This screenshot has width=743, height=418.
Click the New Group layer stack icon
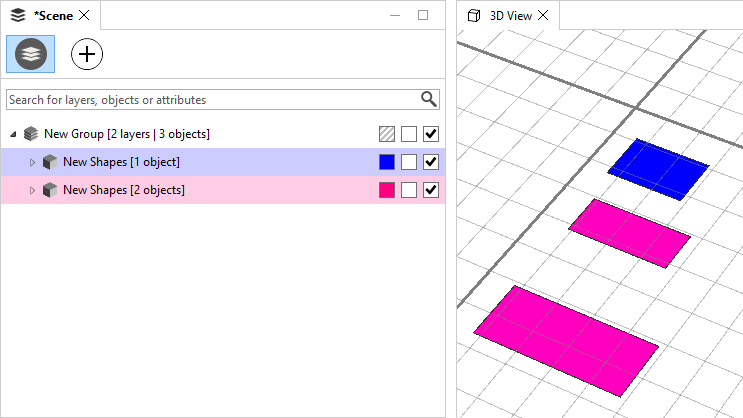point(31,134)
